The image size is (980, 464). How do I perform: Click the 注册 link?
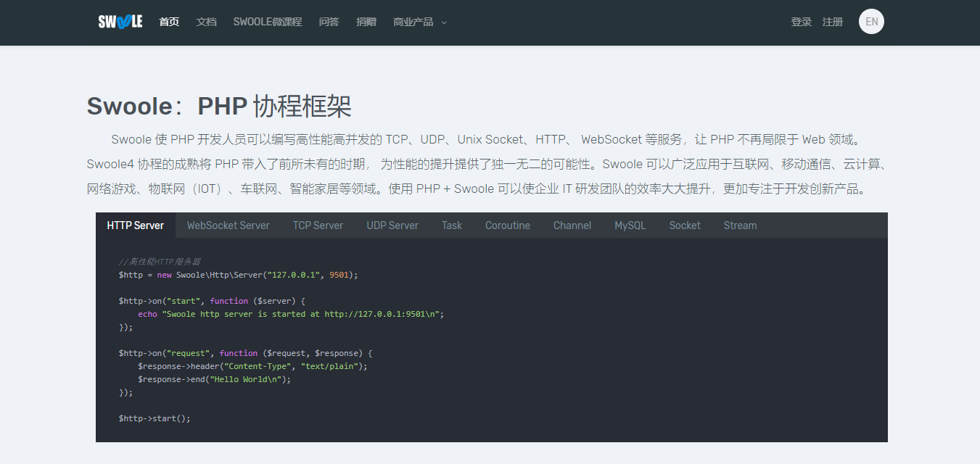coord(833,22)
